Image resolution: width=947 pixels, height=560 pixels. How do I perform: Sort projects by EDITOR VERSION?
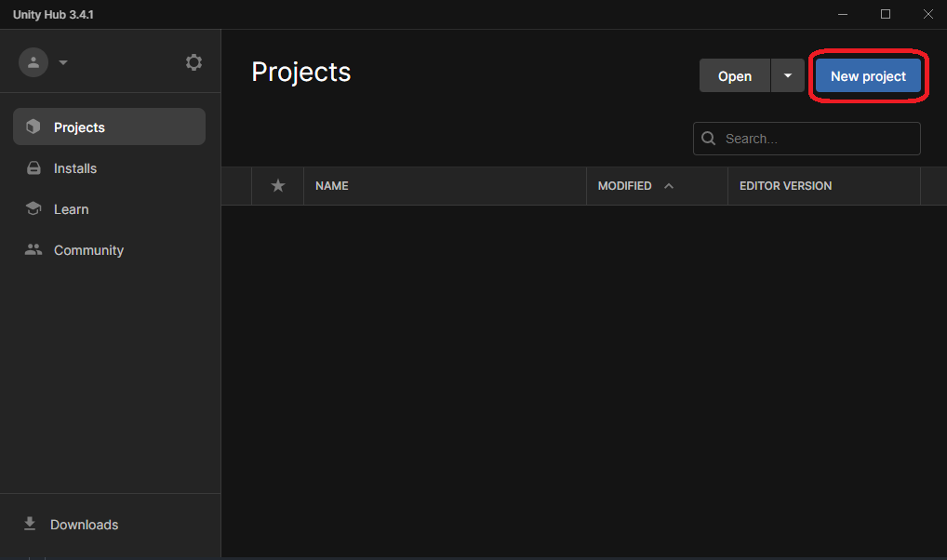point(785,186)
